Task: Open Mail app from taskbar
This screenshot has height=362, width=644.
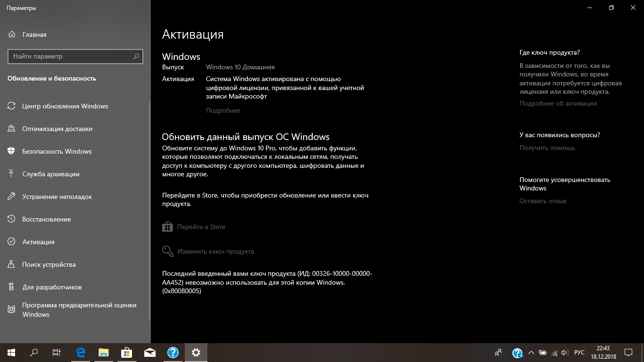Action: (x=150, y=352)
